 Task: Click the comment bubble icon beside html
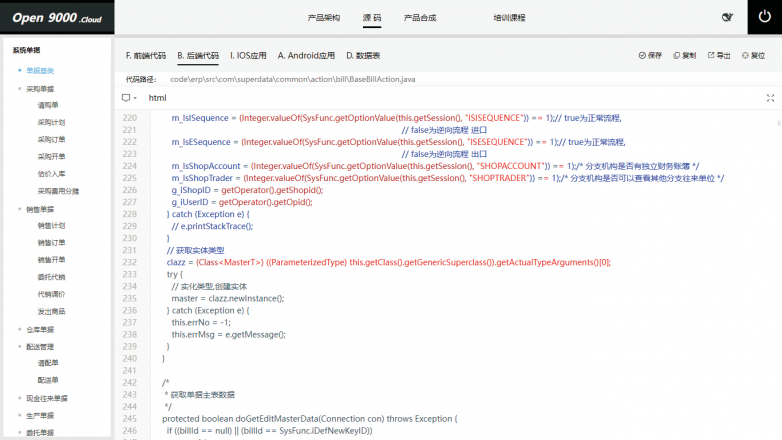pos(126,98)
